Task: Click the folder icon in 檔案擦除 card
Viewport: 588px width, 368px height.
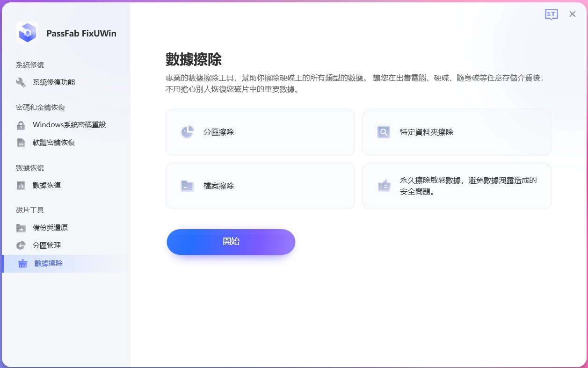Action: (187, 186)
